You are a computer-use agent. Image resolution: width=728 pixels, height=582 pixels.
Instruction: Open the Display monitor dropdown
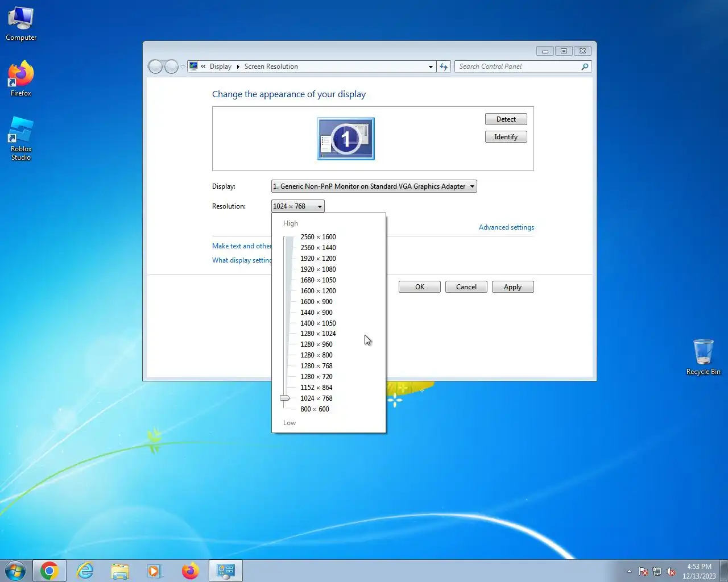pyautogui.click(x=374, y=186)
